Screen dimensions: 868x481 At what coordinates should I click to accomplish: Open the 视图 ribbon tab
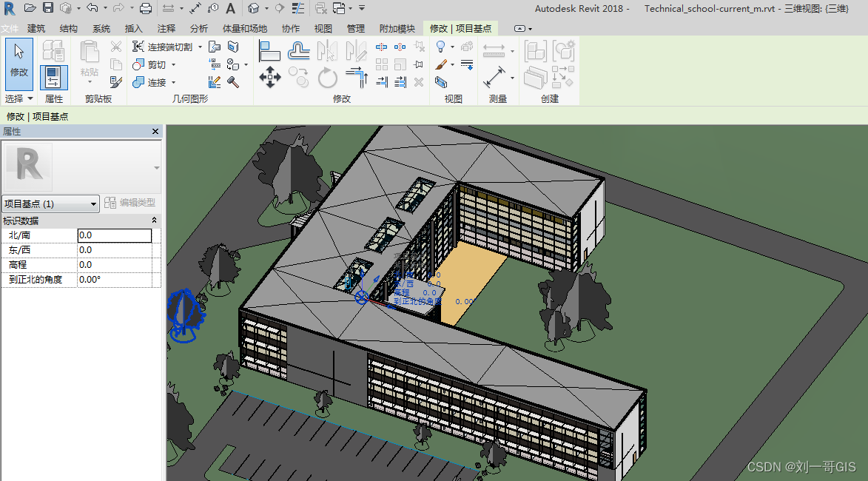coord(323,28)
